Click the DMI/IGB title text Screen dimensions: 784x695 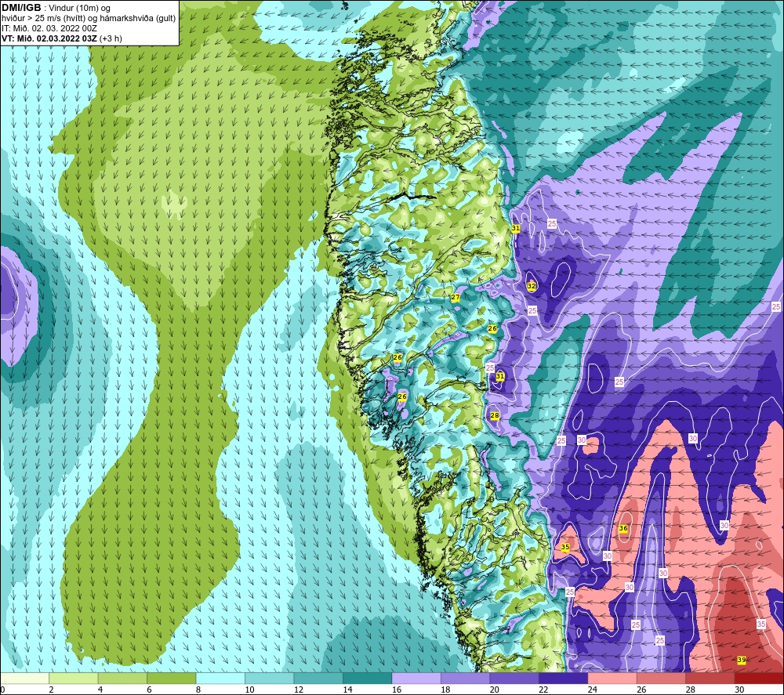21,8
